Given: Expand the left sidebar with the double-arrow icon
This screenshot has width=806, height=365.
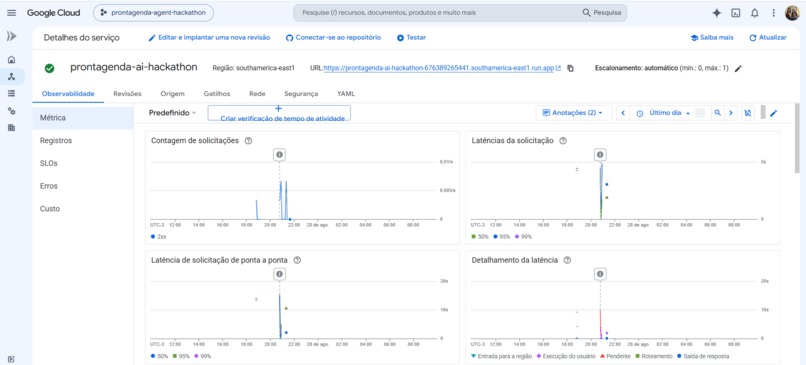Looking at the screenshot, I should 11,36.
